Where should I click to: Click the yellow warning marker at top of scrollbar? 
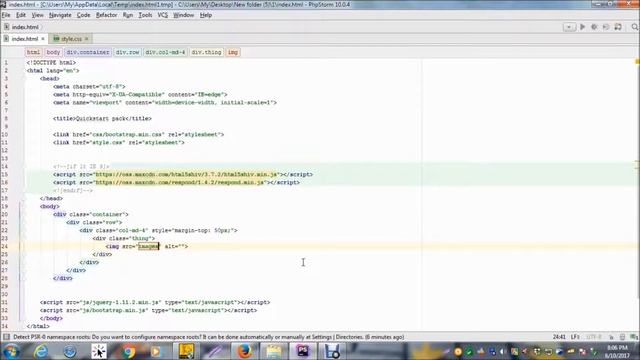click(637, 62)
